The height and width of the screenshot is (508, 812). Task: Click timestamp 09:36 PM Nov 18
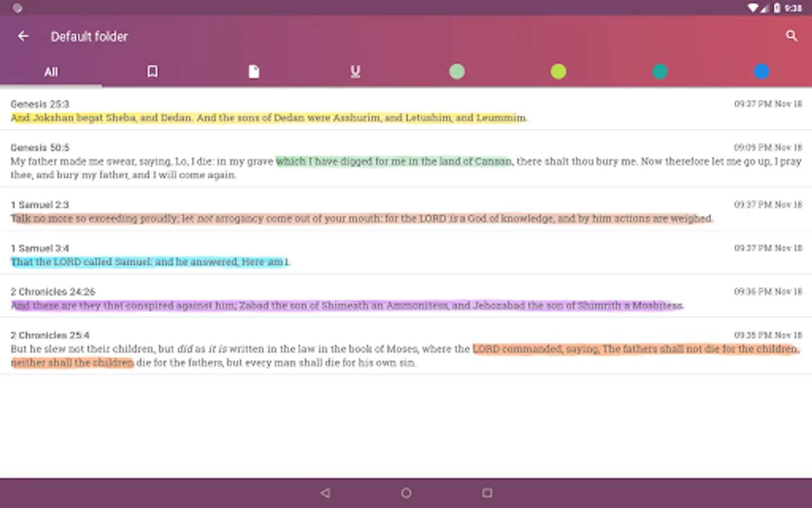click(x=767, y=291)
